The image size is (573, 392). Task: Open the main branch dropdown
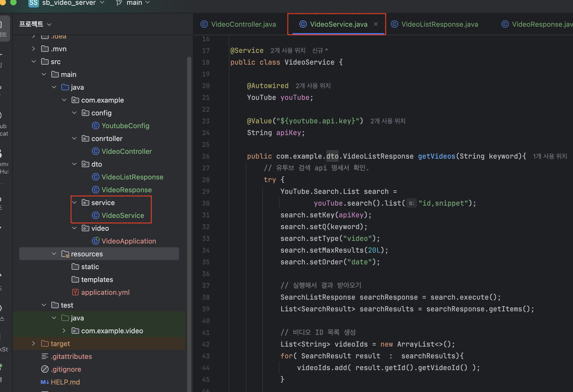tap(138, 3)
